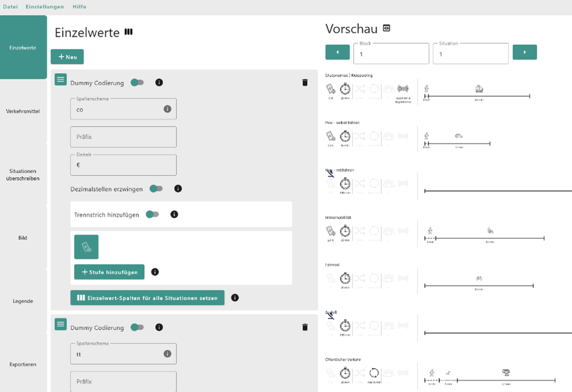Image resolution: width=572 pixels, height=392 pixels.
Task: Enable Dezimalstellen erzwingen switch
Action: coord(156,189)
